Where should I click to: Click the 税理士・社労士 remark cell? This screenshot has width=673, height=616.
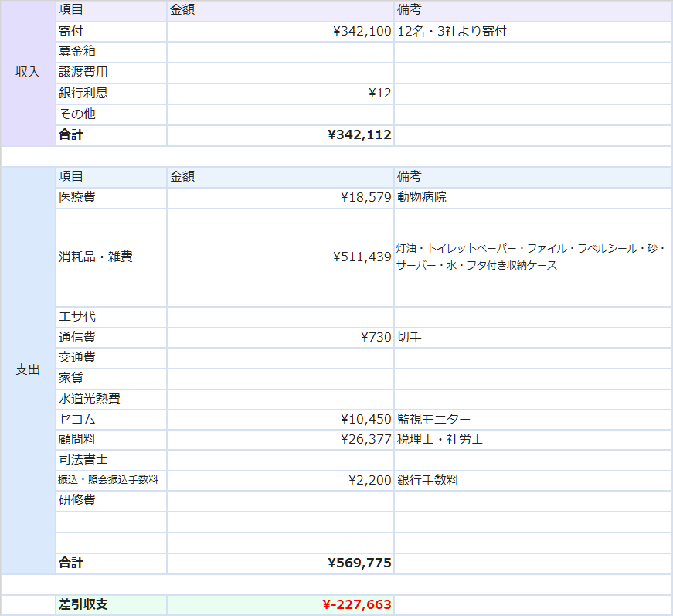440,440
